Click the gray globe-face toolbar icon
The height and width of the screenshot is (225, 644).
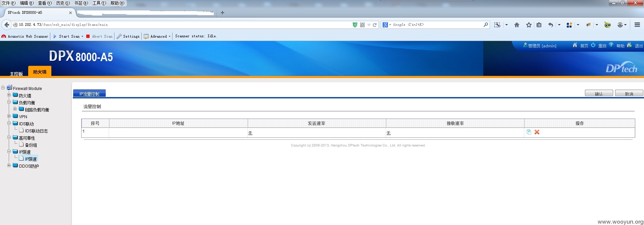tap(620, 25)
